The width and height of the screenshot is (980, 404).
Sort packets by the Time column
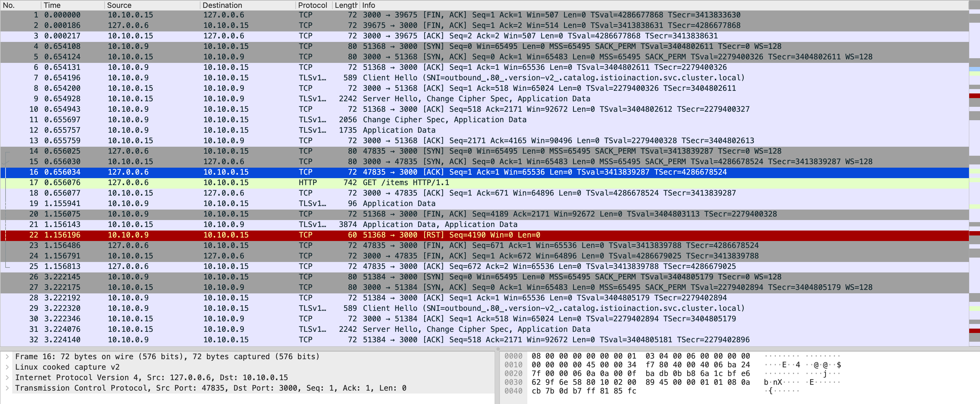[52, 5]
